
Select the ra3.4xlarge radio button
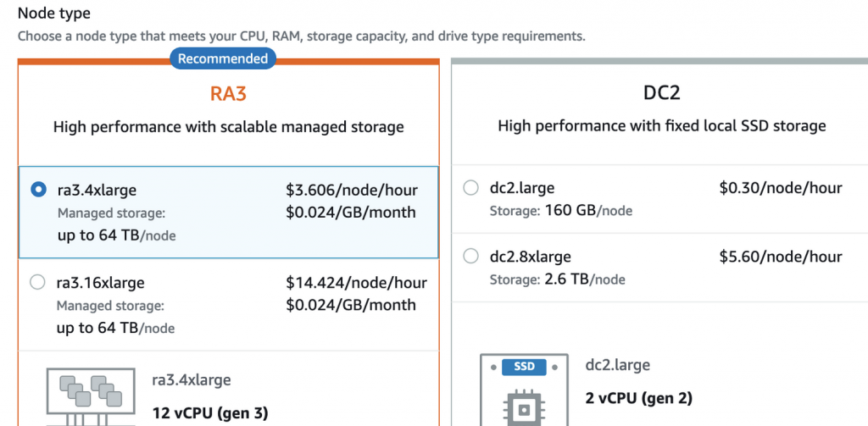38,190
